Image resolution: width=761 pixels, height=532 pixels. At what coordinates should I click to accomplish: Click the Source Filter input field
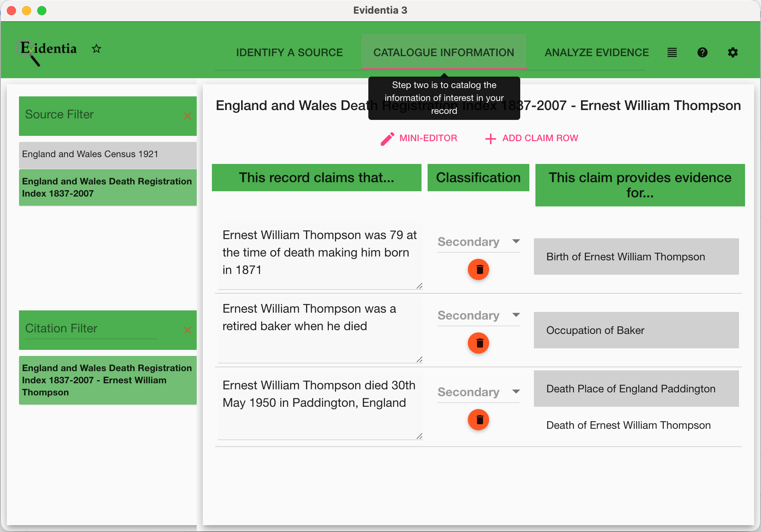point(91,115)
